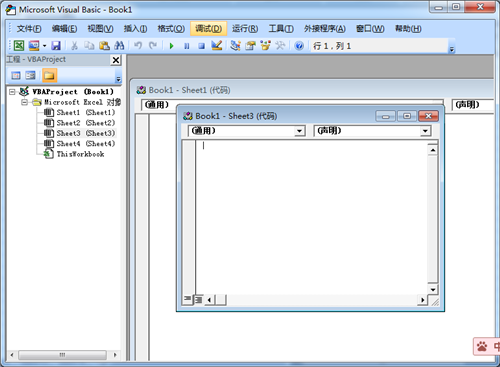
Task: Open project panel toolbar overflow arrow
Action: coord(118,79)
